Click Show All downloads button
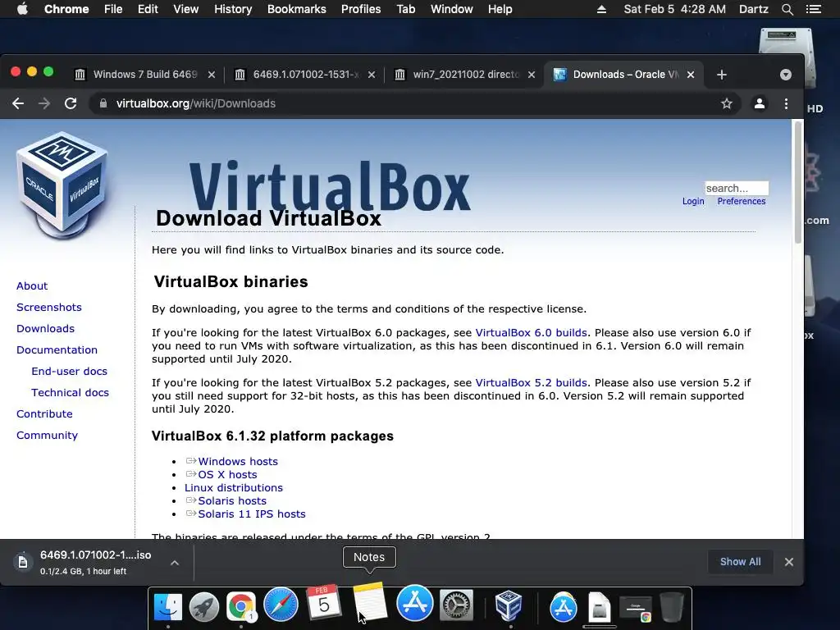The image size is (840, 630). click(740, 562)
